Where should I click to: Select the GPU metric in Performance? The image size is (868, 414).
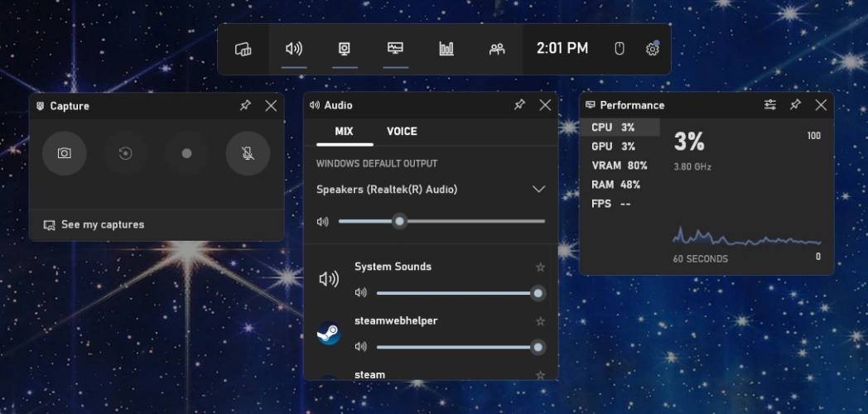613,147
